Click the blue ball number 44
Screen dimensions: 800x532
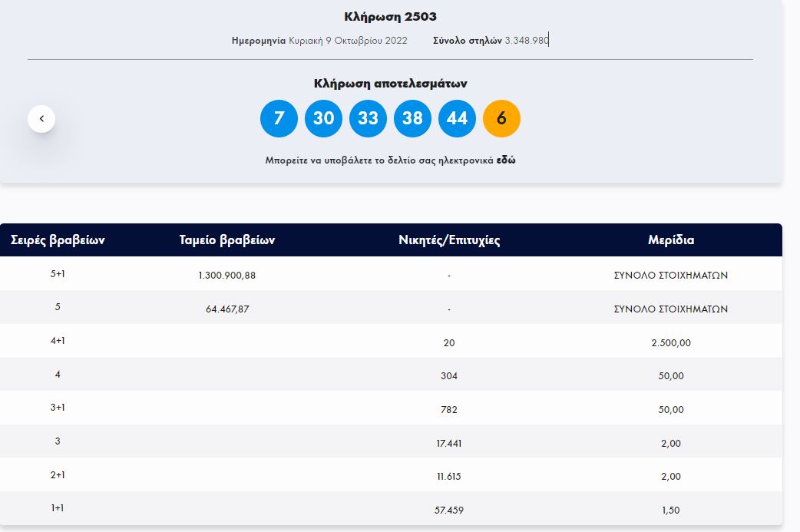pos(457,119)
